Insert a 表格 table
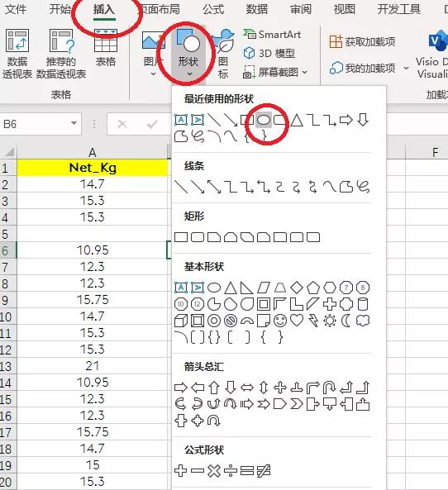 click(x=106, y=49)
